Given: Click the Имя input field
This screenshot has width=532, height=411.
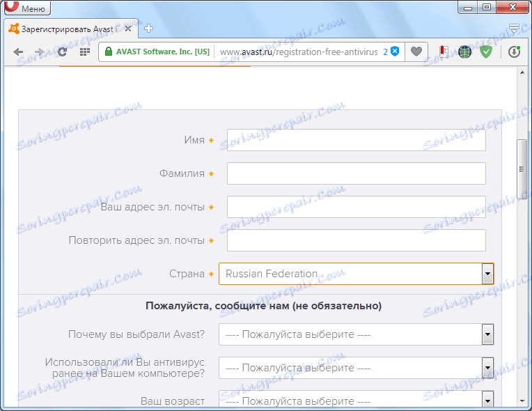Looking at the screenshot, I should pyautogui.click(x=357, y=140).
